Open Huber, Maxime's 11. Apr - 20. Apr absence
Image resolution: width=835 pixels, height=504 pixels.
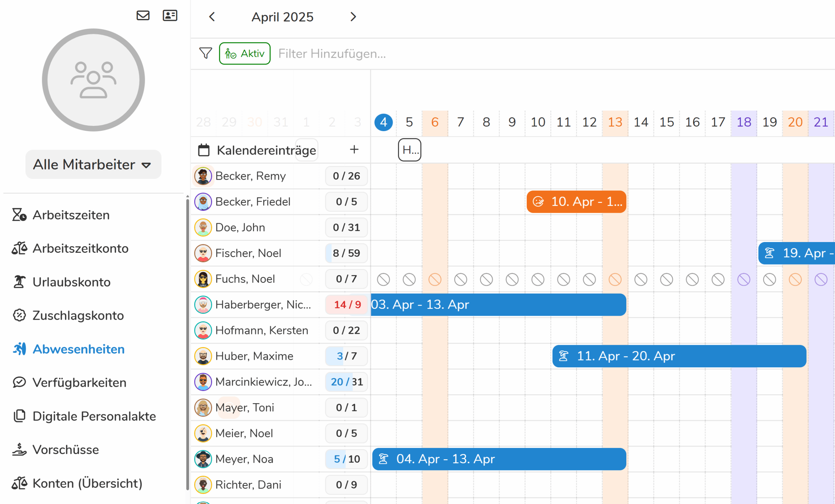pos(679,356)
